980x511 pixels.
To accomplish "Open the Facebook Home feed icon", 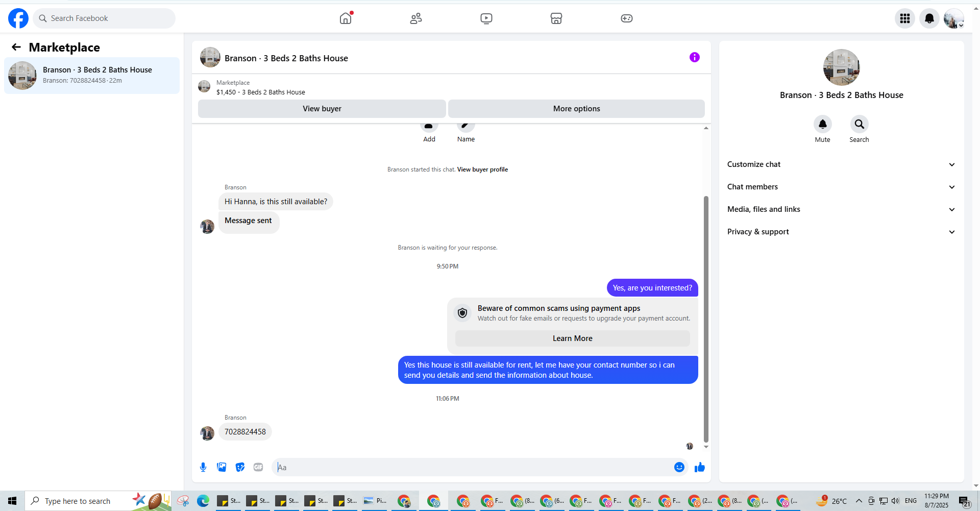I will point(346,18).
